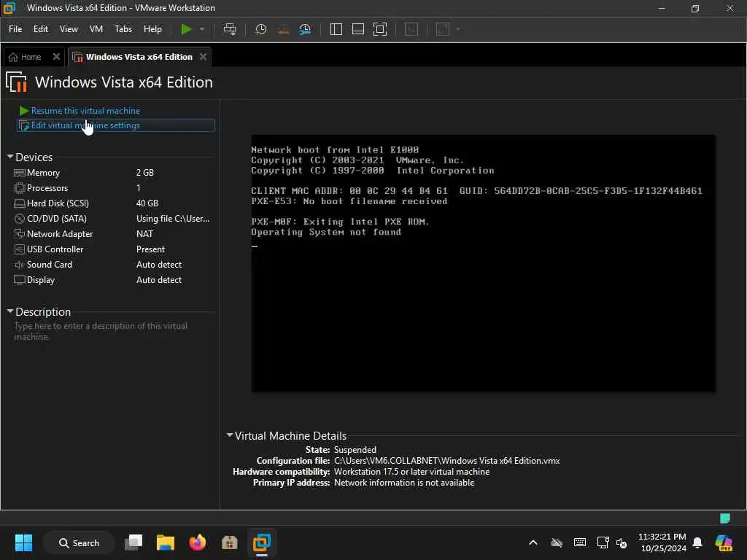
Task: Toggle the thumbnail bar layout icon
Action: point(357,29)
